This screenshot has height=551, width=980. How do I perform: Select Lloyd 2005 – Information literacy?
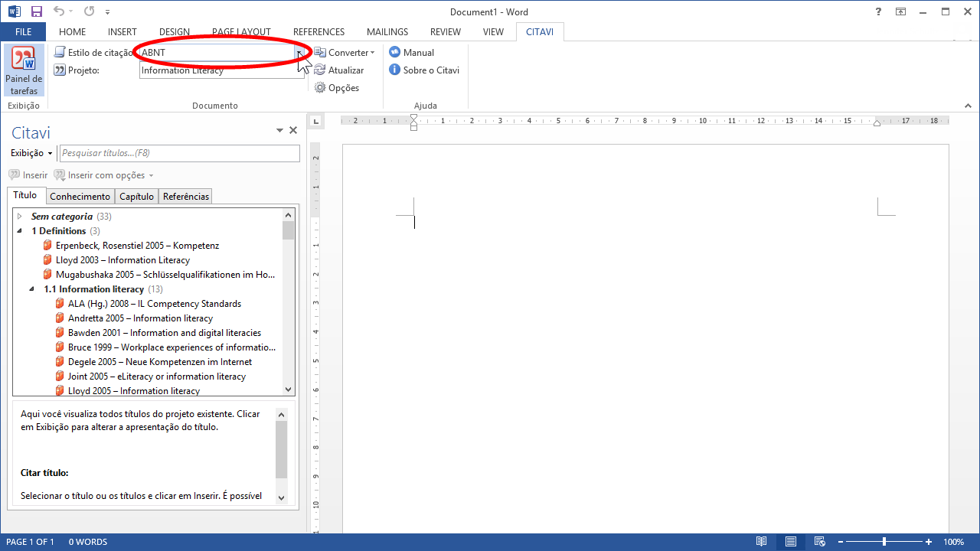pyautogui.click(x=134, y=391)
